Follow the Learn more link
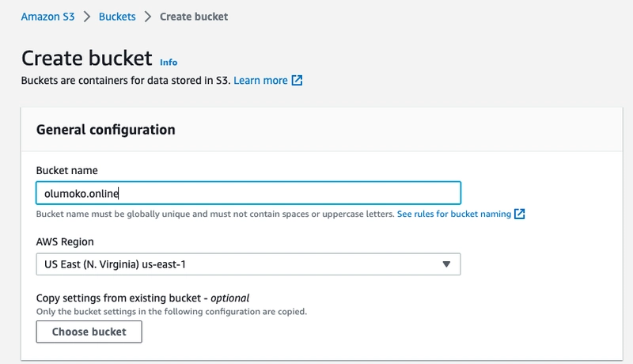This screenshot has width=633, height=364. point(260,80)
